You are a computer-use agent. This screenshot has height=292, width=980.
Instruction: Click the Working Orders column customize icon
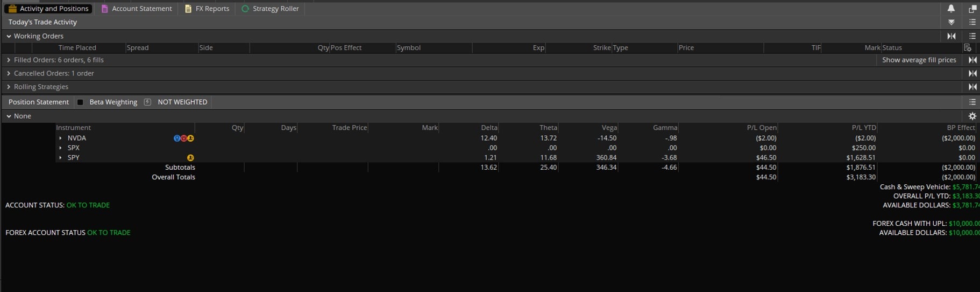968,48
